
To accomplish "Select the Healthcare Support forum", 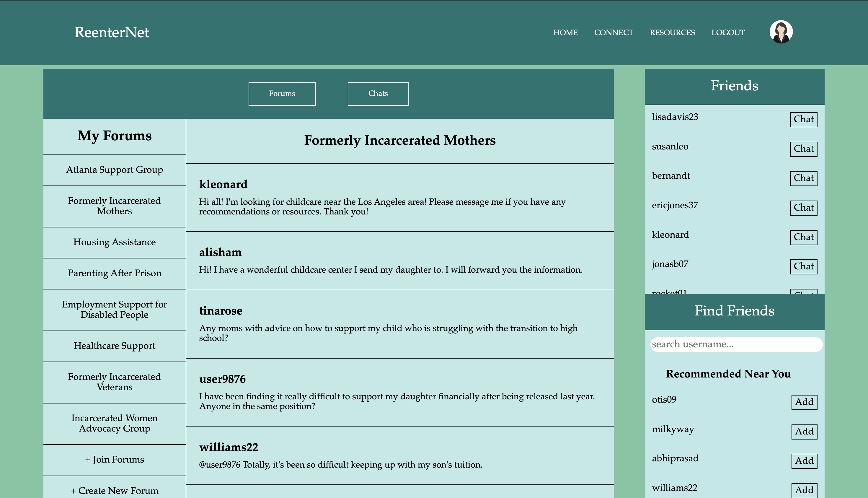I will pyautogui.click(x=115, y=346).
